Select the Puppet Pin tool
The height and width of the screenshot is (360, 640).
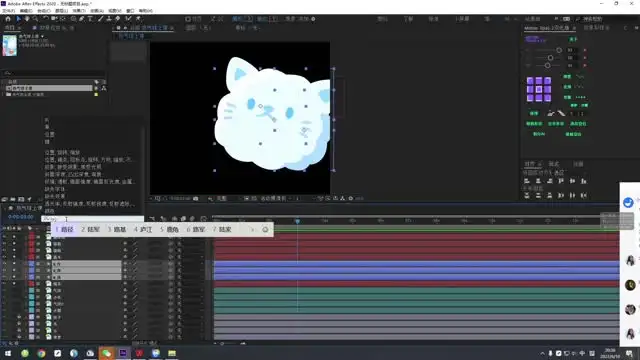pyautogui.click(x=138, y=19)
